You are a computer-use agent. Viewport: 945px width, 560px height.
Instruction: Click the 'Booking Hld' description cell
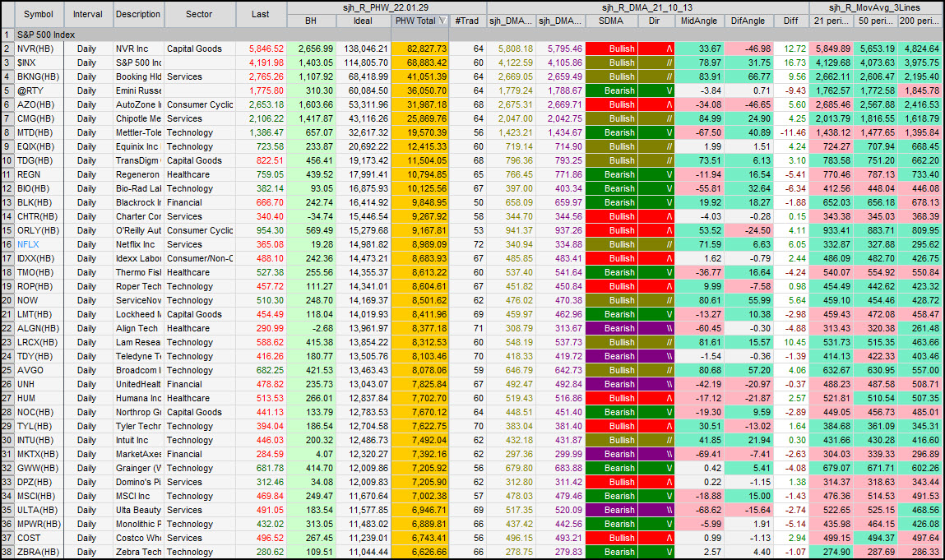pos(138,76)
